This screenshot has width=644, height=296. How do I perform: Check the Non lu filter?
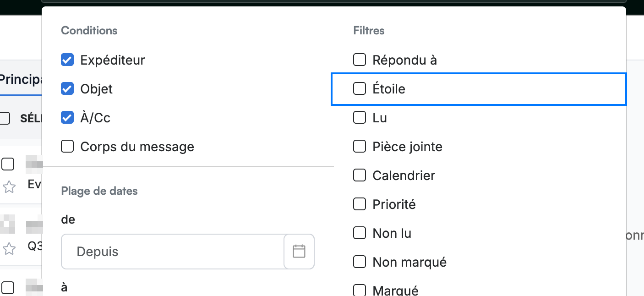click(360, 233)
